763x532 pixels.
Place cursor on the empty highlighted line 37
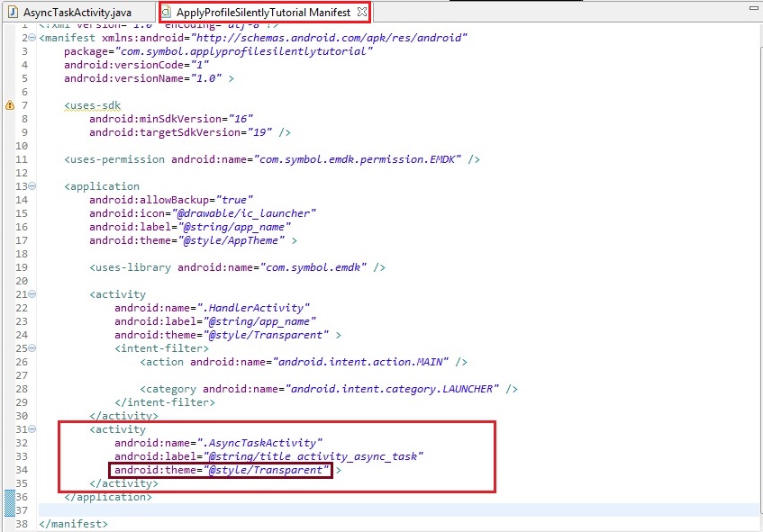360,510
